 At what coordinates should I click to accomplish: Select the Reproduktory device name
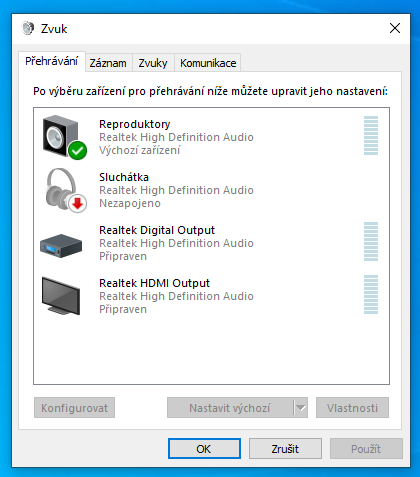click(135, 124)
